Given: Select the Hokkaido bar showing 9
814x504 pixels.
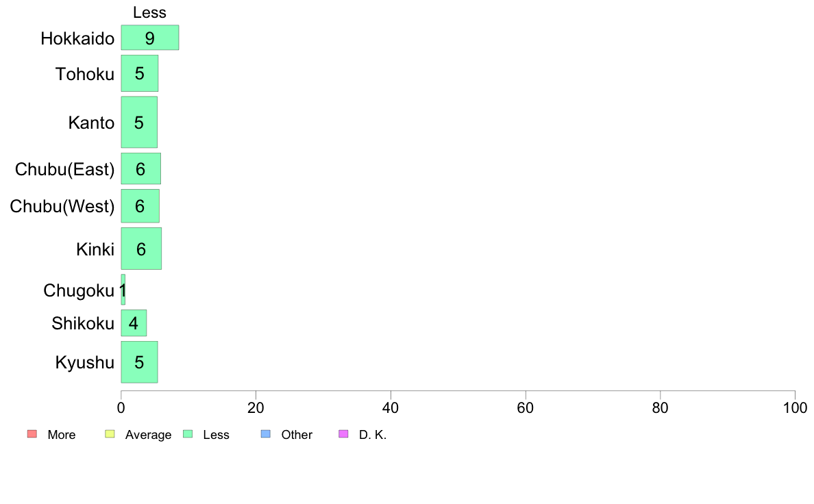Looking at the screenshot, I should pyautogui.click(x=150, y=38).
